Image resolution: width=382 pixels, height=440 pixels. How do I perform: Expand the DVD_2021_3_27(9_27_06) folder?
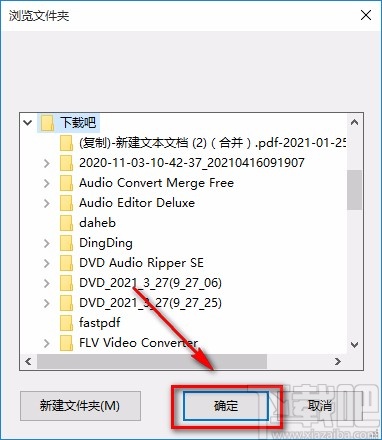(x=47, y=283)
